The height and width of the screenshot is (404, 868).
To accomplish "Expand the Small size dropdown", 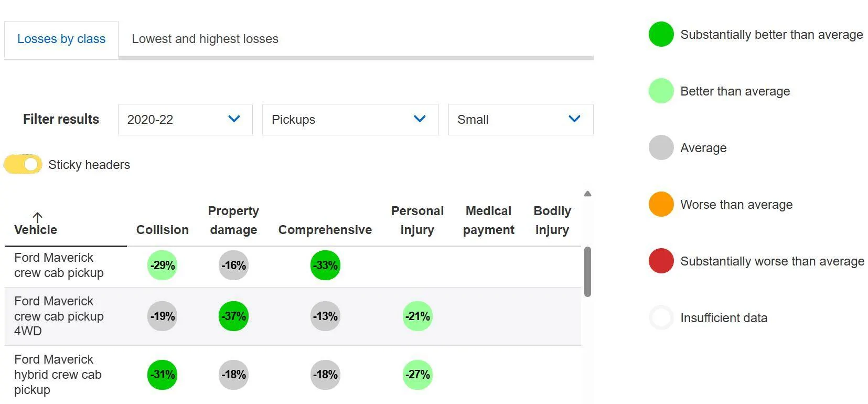I will click(521, 120).
